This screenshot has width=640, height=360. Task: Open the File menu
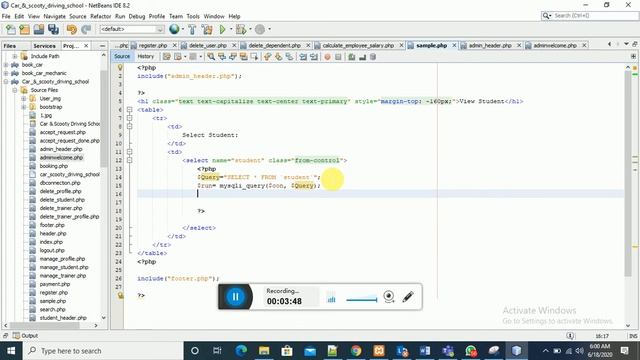point(6,16)
